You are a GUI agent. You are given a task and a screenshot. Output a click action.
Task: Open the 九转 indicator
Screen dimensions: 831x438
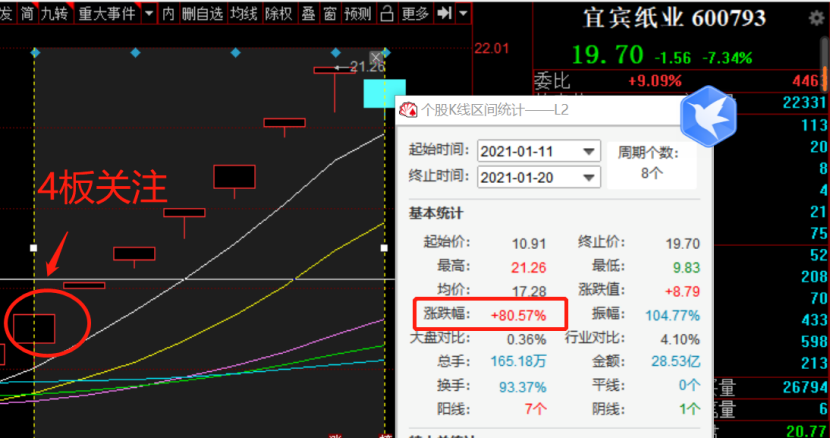tap(55, 13)
